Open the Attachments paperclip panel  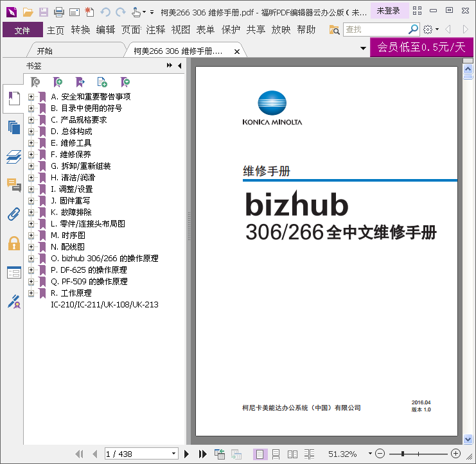pos(14,214)
